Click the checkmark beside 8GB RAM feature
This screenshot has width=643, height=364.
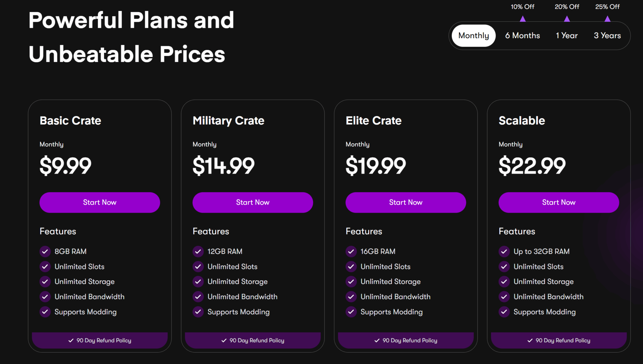[x=45, y=251]
